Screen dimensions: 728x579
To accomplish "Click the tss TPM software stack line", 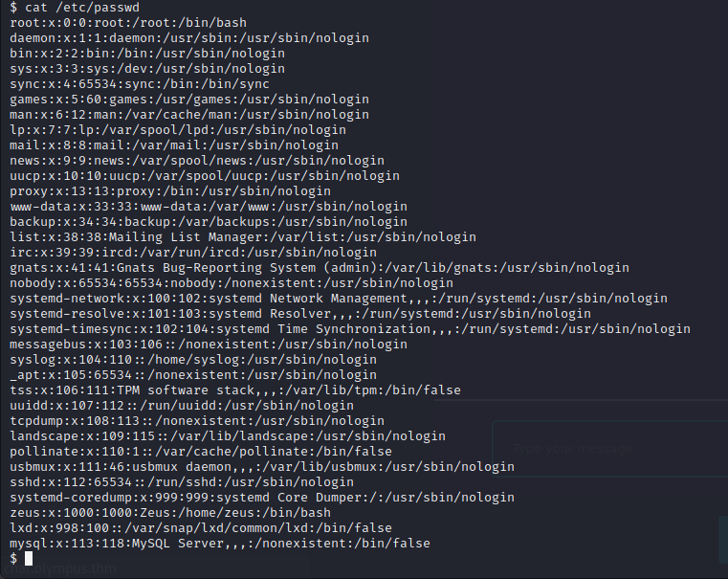I will coord(235,390).
